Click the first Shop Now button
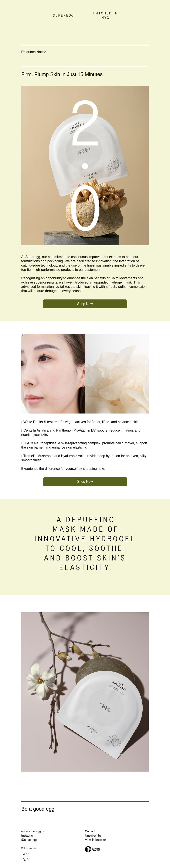This screenshot has width=170, height=868. [x=85, y=303]
